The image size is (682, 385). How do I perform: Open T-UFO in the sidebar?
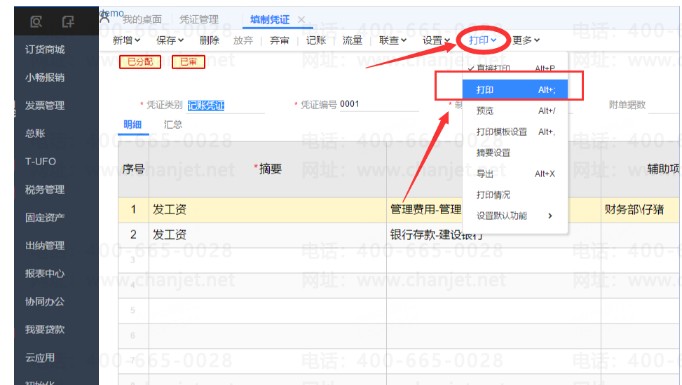click(x=40, y=161)
